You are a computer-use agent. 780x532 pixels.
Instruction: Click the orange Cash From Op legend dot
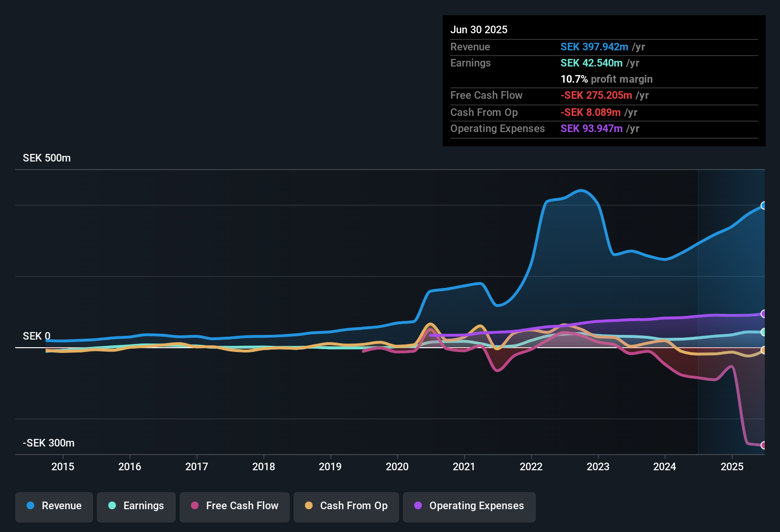coord(309,505)
